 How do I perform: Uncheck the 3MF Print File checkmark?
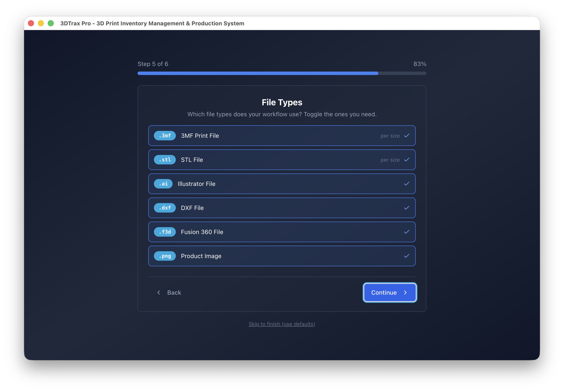pyautogui.click(x=406, y=136)
